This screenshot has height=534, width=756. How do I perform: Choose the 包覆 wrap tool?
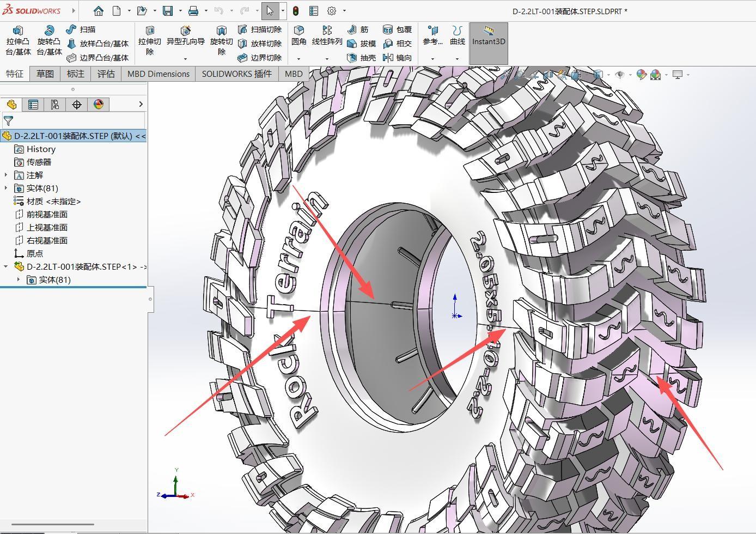pyautogui.click(x=397, y=29)
